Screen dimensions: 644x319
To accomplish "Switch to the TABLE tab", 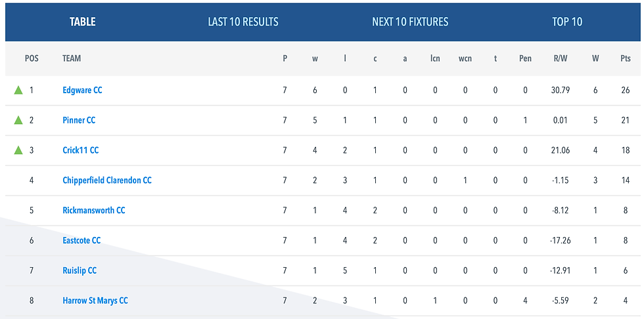I will [x=83, y=22].
